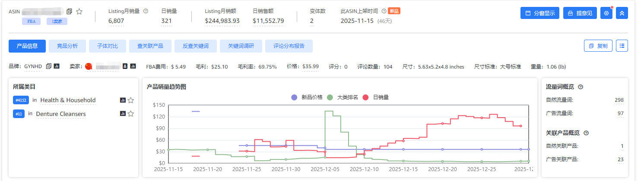Open the Denture Cleansers category link
This screenshot has height=181, width=644.
tap(61, 114)
